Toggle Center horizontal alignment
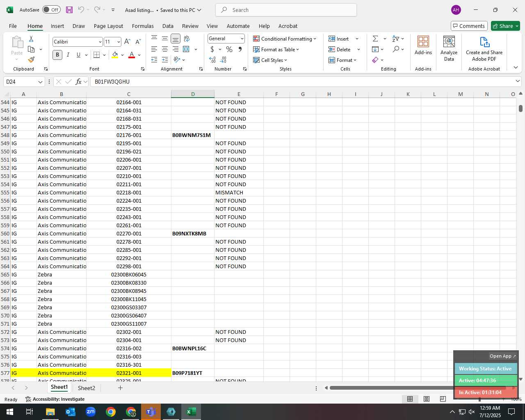The image size is (525, 420). pyautogui.click(x=165, y=49)
